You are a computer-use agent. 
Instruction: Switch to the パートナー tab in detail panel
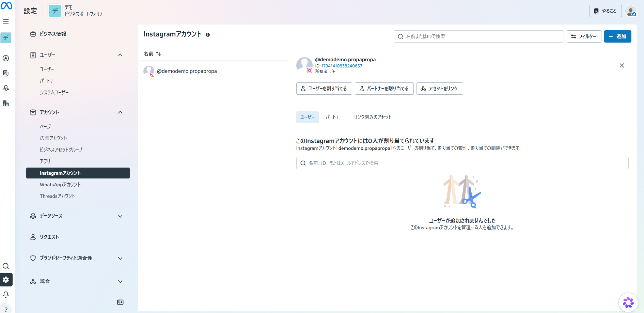point(334,117)
